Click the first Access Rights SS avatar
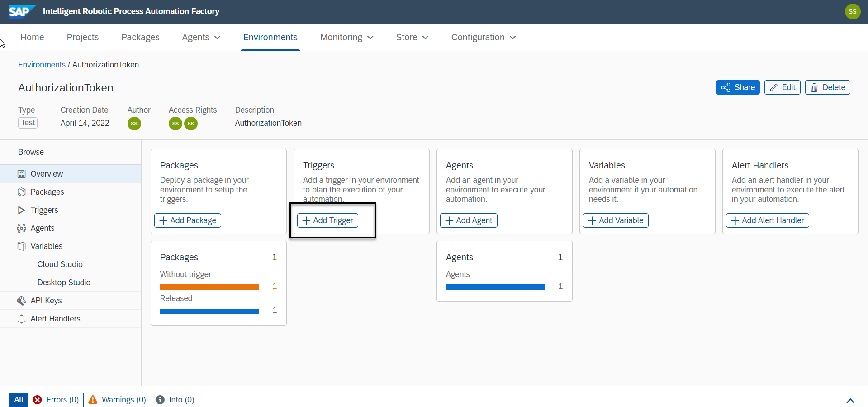The height and width of the screenshot is (407, 868). point(175,124)
